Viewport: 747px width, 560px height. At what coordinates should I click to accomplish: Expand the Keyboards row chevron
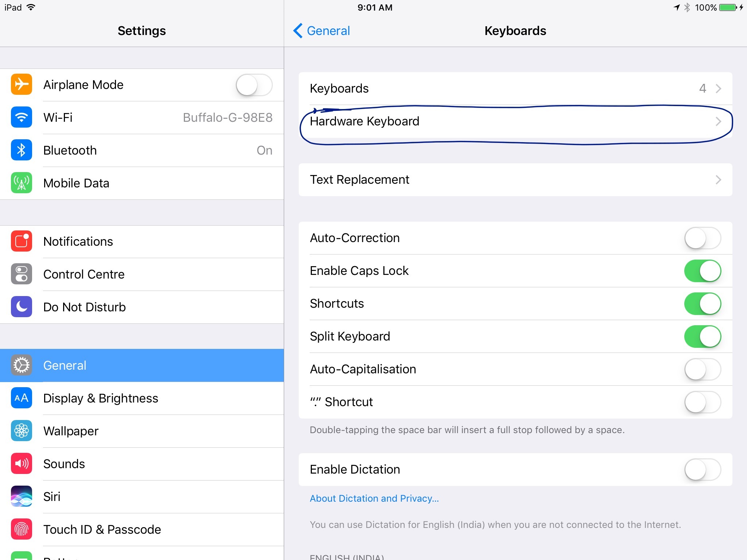point(718,89)
